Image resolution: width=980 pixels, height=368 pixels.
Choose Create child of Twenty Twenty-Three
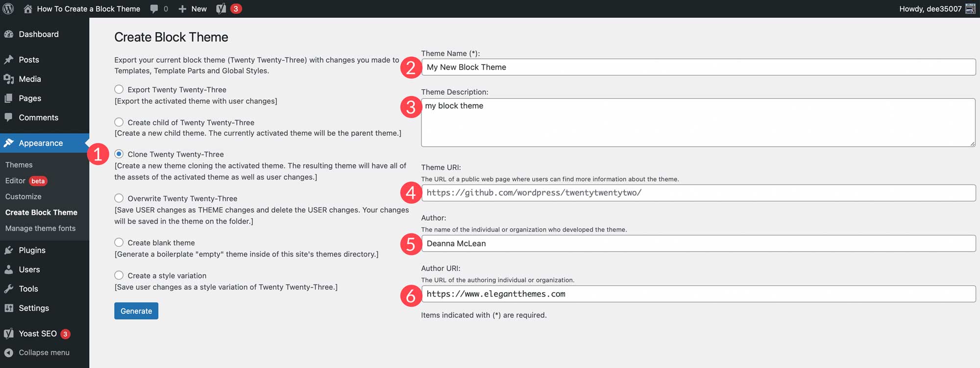(119, 122)
